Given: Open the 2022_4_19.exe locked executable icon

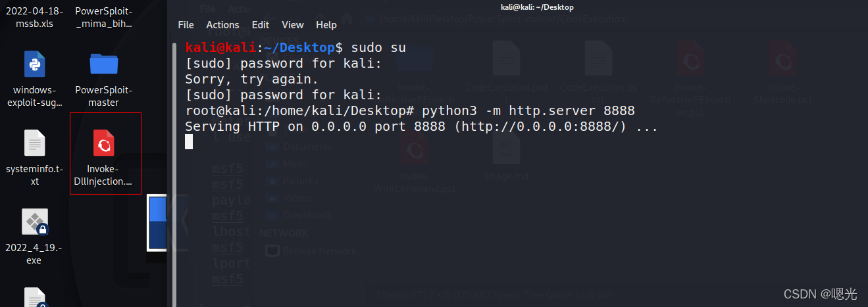Looking at the screenshot, I should pos(34,223).
